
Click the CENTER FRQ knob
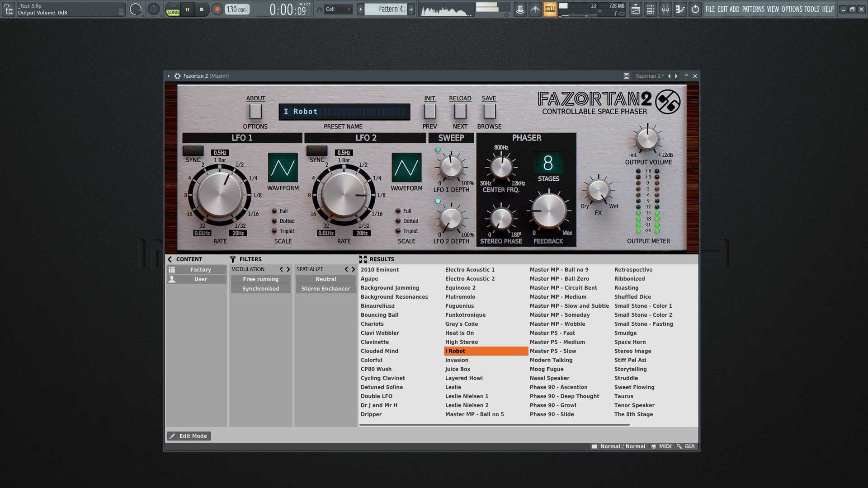[501, 167]
